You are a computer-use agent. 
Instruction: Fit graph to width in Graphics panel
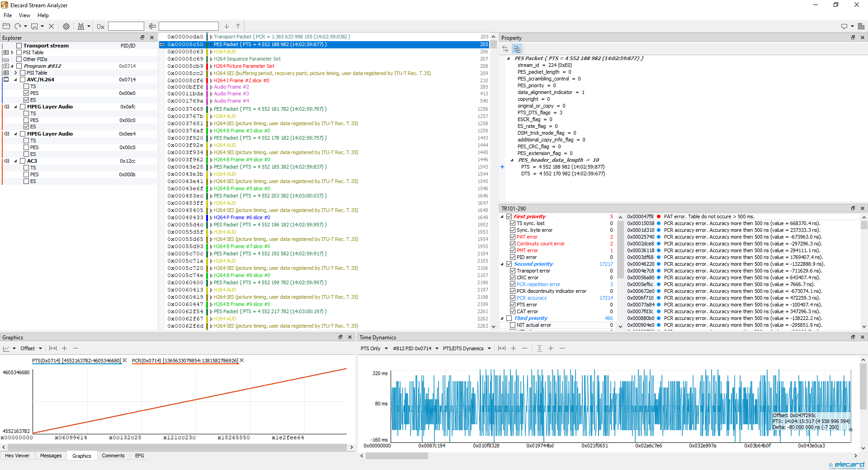click(52, 348)
